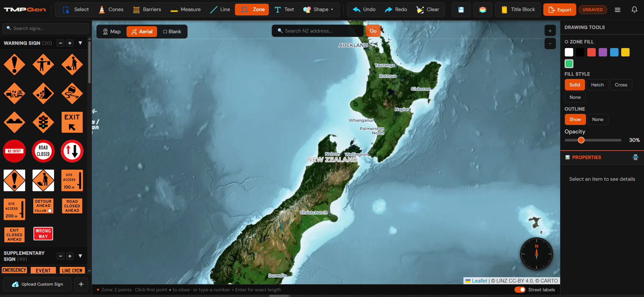This screenshot has height=297, width=644.
Task: Set fill style to Cross
Action: (x=621, y=85)
